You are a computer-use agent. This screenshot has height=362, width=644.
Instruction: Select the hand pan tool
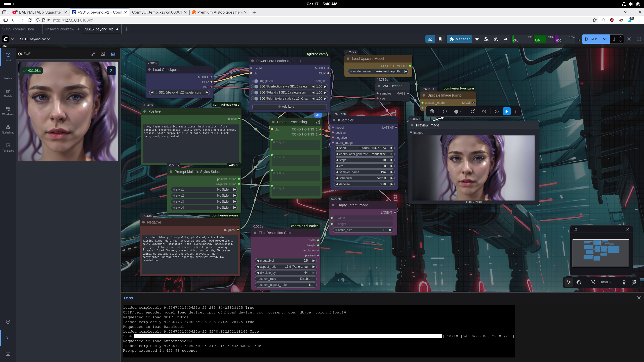click(x=579, y=282)
